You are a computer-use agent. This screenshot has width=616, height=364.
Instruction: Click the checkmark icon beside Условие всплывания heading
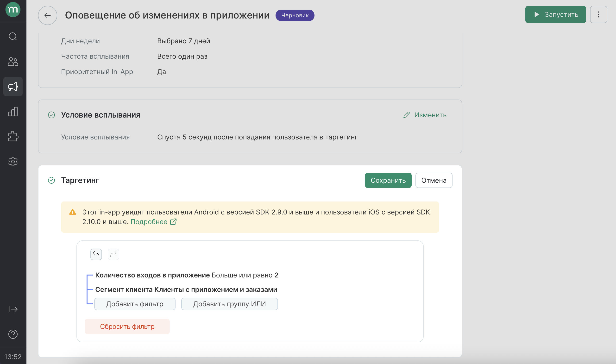click(51, 115)
